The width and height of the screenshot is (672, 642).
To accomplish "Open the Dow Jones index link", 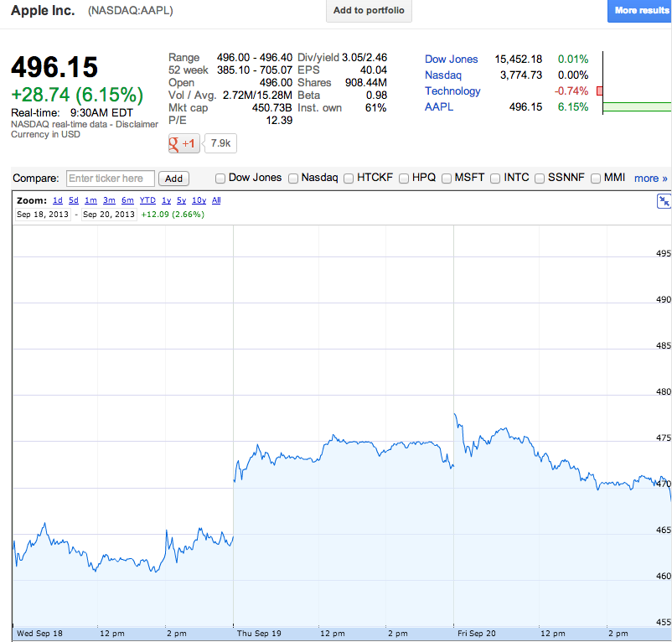I will 452,60.
